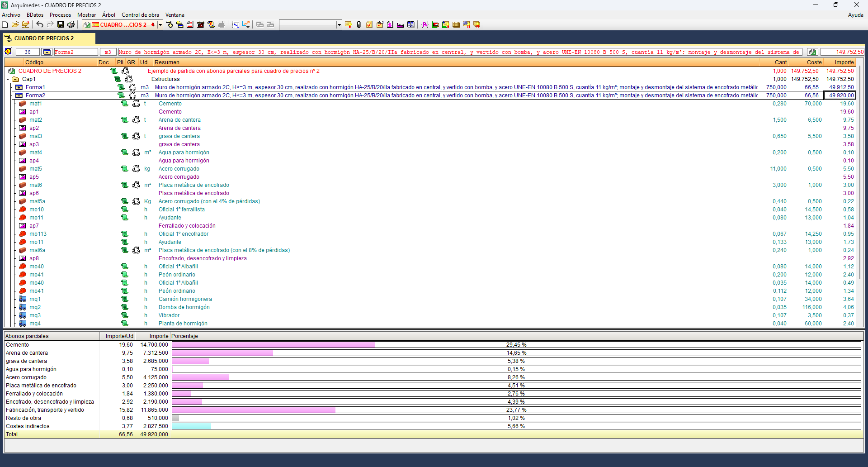
Task: Open the CUADRO ...CIOS 2 dropdown arrow
Action: pyautogui.click(x=160, y=24)
